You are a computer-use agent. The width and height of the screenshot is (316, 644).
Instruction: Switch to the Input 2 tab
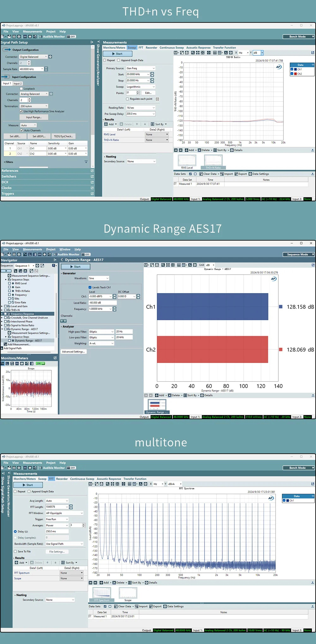tap(18, 83)
